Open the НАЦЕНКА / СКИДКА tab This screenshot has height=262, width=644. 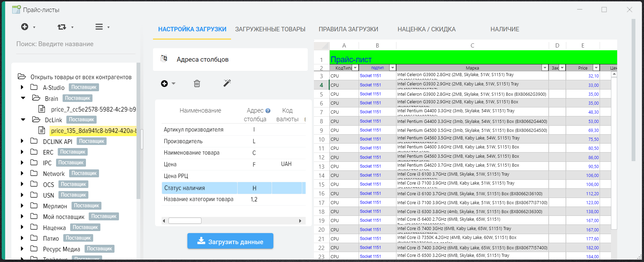pyautogui.click(x=426, y=29)
